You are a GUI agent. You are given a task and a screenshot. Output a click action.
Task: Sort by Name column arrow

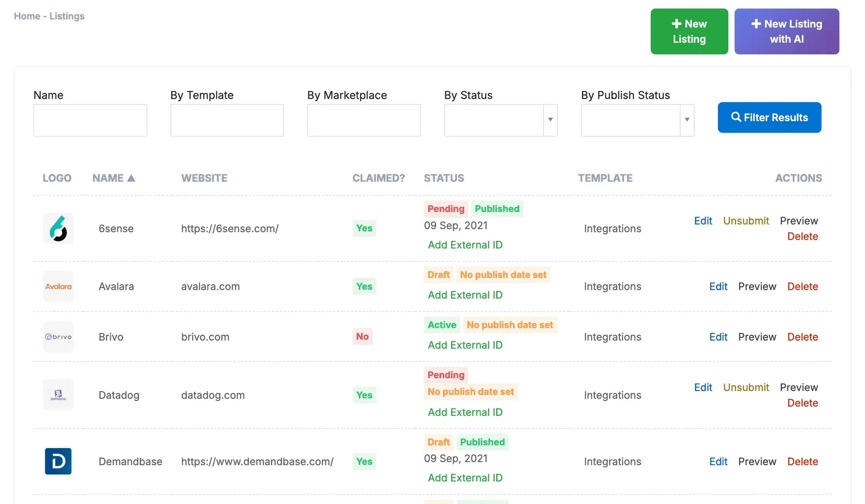pyautogui.click(x=131, y=178)
